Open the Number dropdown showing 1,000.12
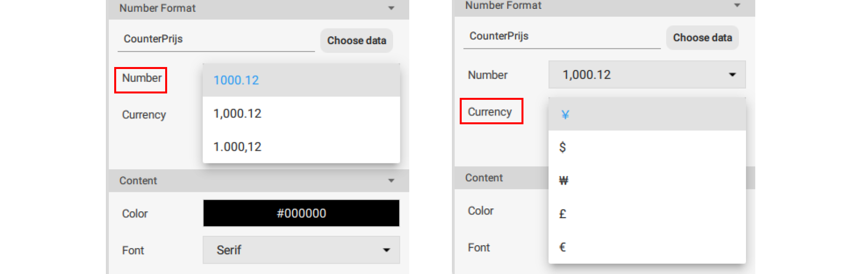The height and width of the screenshot is (274, 868). coord(646,75)
